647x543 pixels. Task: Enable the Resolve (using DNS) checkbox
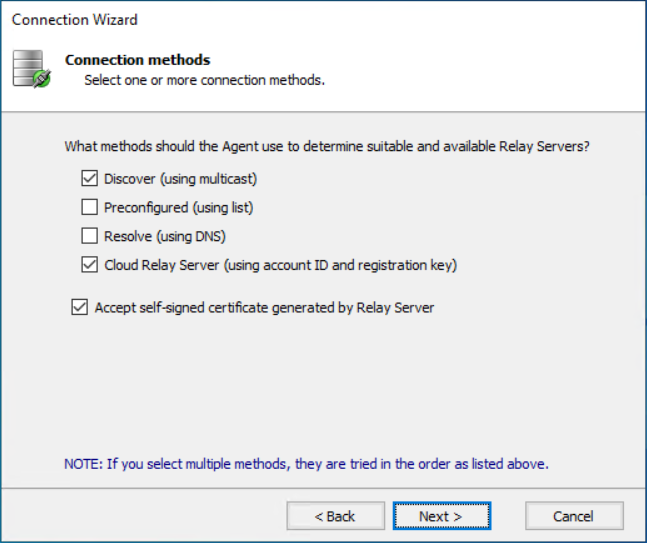88,237
